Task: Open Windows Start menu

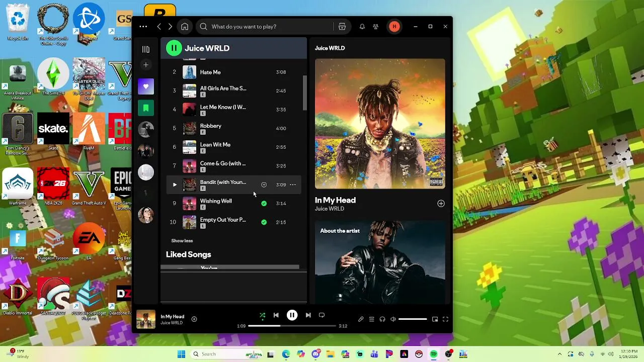Action: (x=181, y=354)
